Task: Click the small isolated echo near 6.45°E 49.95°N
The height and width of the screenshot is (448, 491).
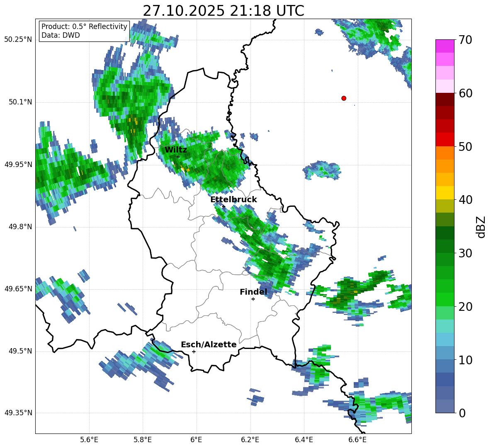Action: (322, 170)
